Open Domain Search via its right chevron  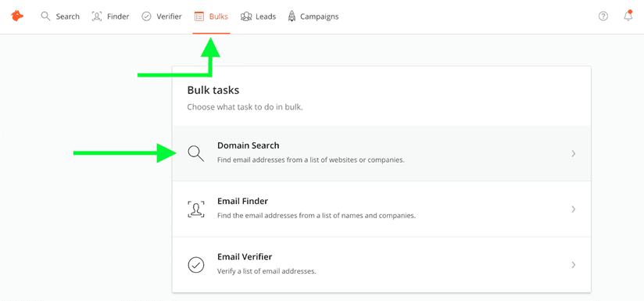(x=574, y=153)
